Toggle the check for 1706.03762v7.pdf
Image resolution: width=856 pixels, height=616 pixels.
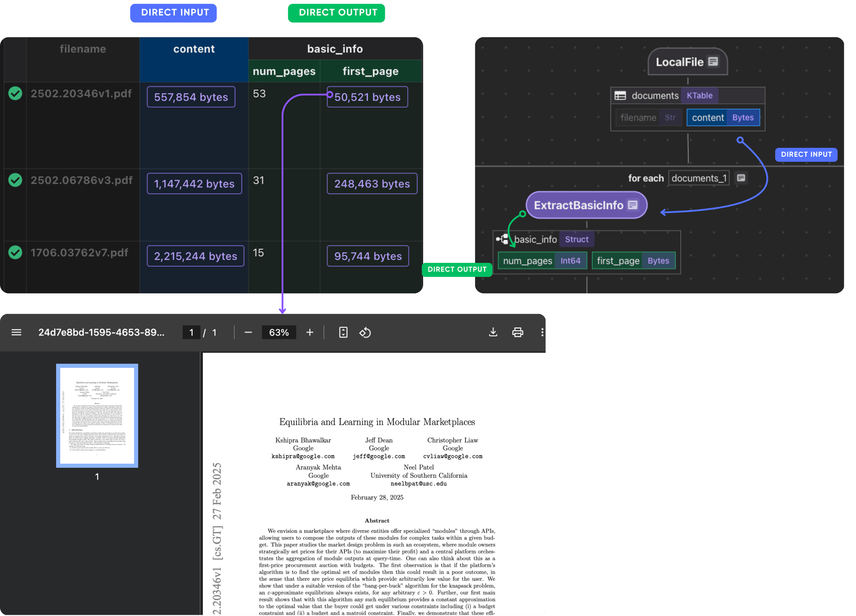(15, 253)
